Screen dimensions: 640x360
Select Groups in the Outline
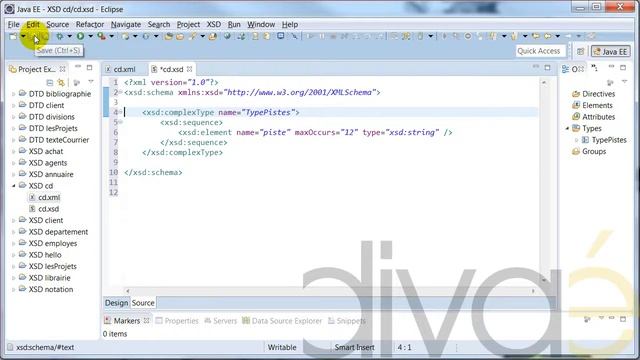(x=589, y=151)
